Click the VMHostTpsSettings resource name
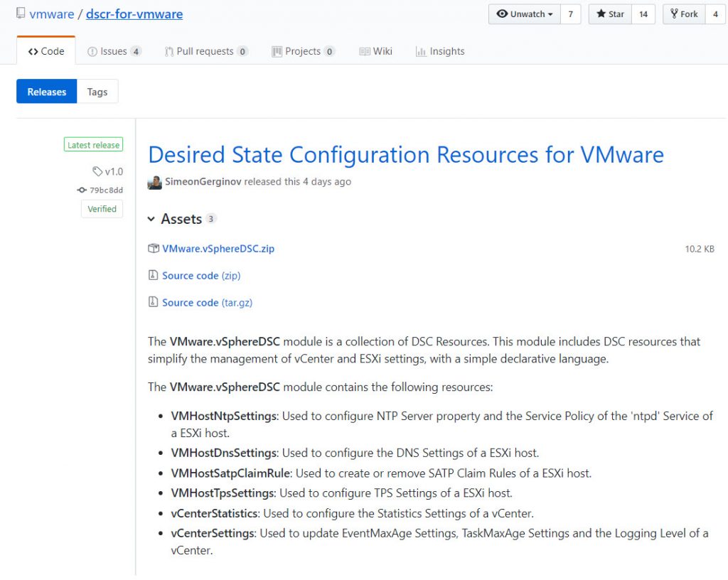728x580 pixels. click(223, 493)
